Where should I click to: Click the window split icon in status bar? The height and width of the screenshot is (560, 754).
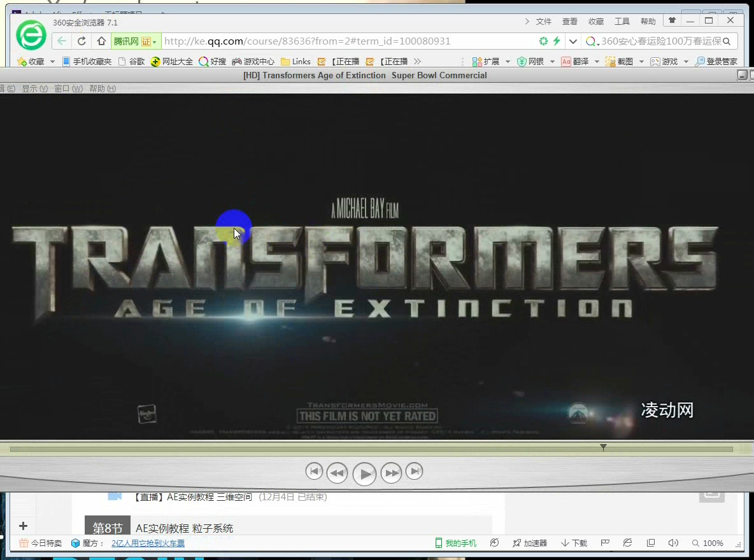point(651,543)
